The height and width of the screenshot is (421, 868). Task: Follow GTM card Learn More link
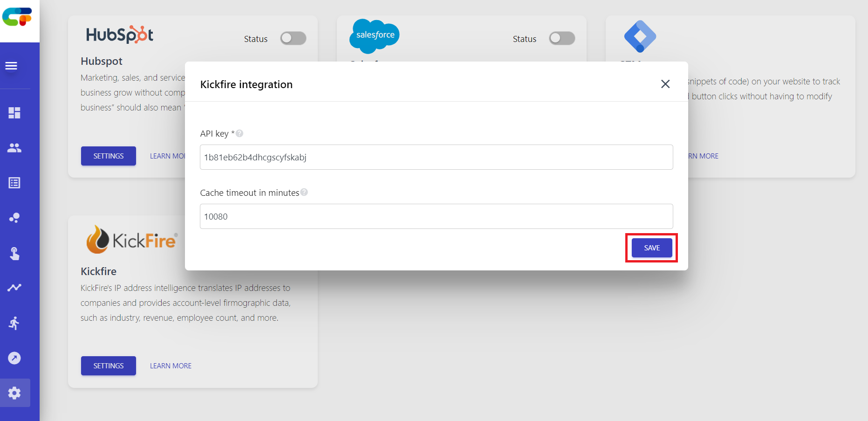tap(704, 156)
